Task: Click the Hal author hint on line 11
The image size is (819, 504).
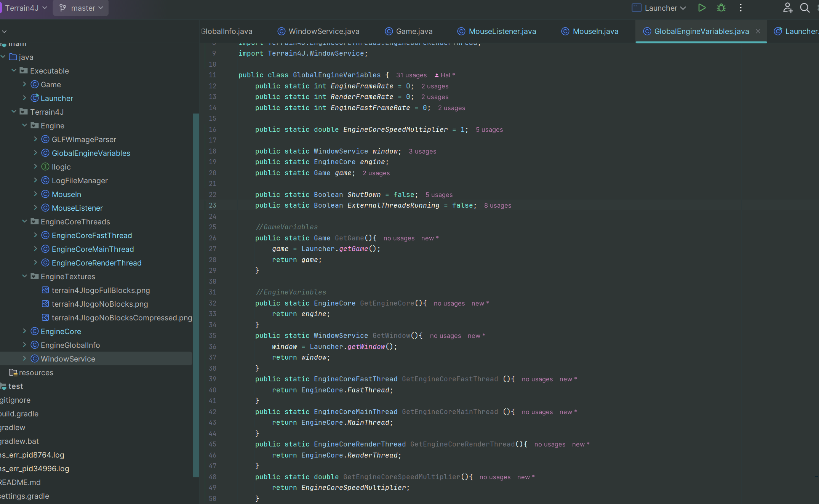Action: pyautogui.click(x=445, y=75)
